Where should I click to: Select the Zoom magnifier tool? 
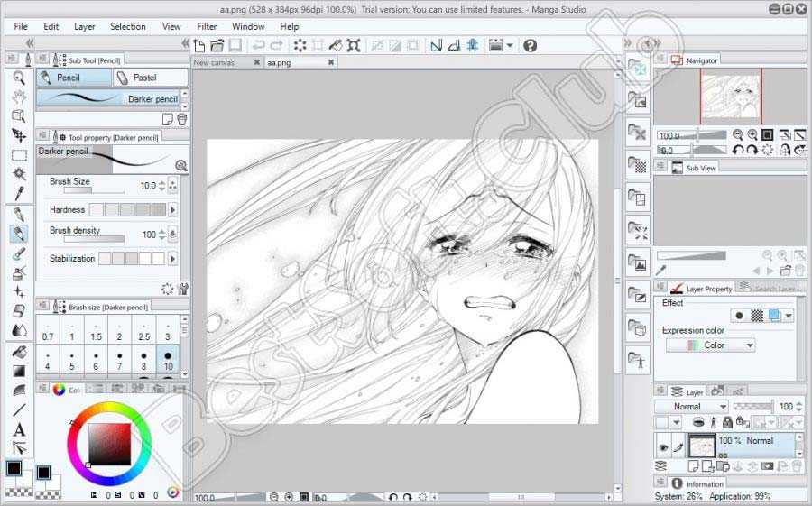[18, 78]
